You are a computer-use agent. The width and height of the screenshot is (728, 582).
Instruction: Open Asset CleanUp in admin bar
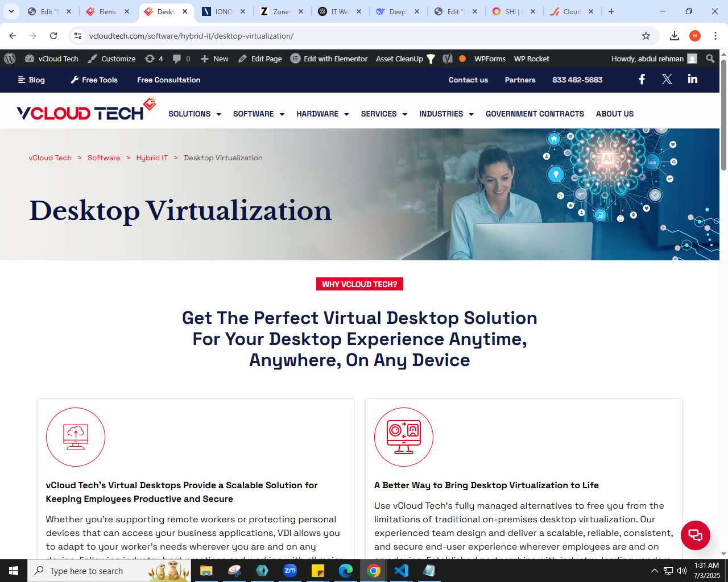pyautogui.click(x=406, y=59)
